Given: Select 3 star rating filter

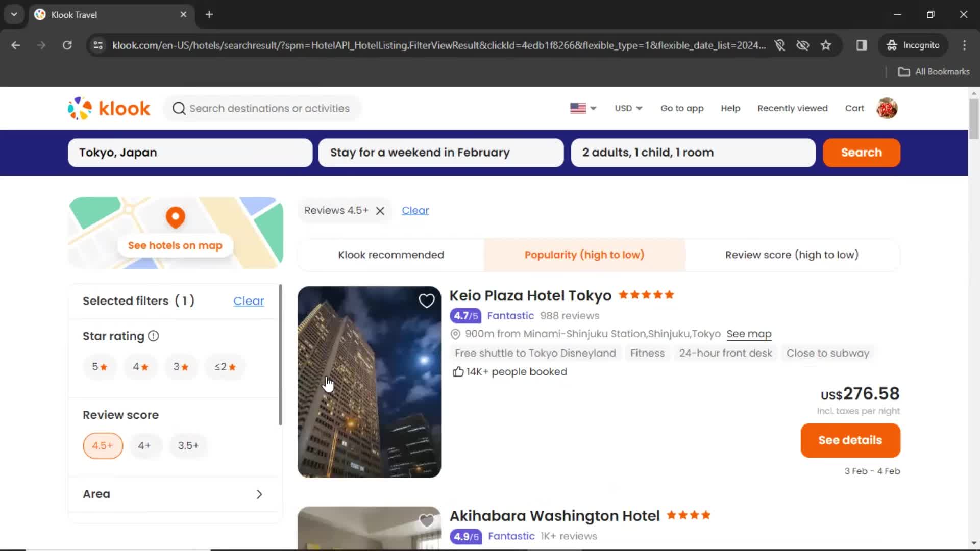Looking at the screenshot, I should [x=181, y=367].
